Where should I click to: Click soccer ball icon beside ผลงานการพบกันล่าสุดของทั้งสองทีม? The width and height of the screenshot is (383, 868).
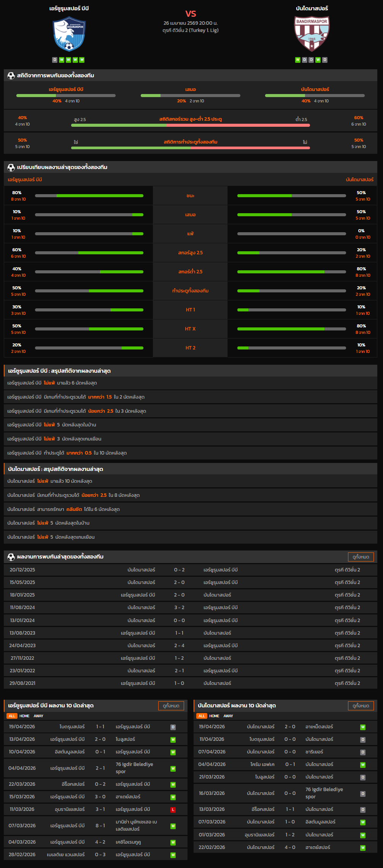pos(11,557)
